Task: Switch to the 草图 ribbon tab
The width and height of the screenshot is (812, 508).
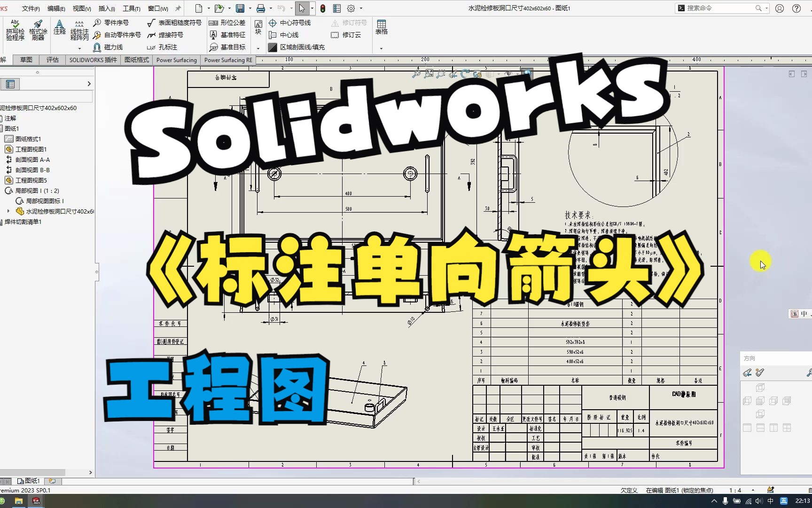Action: (26, 60)
